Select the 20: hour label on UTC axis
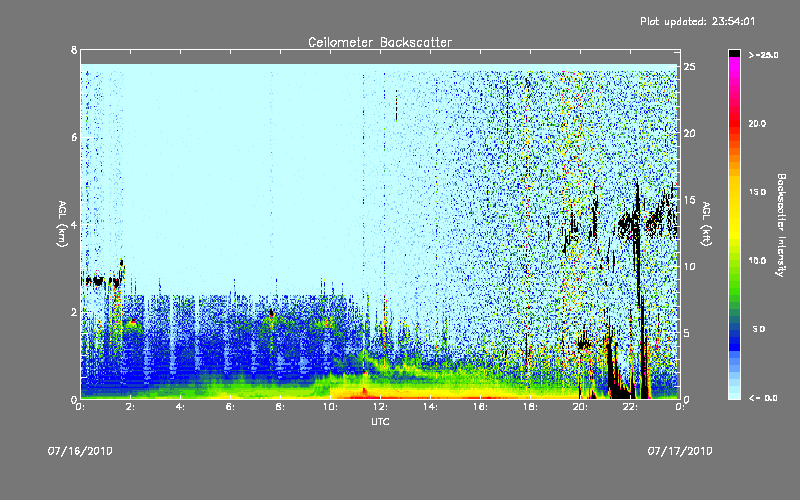800x500 pixels. tap(581, 407)
